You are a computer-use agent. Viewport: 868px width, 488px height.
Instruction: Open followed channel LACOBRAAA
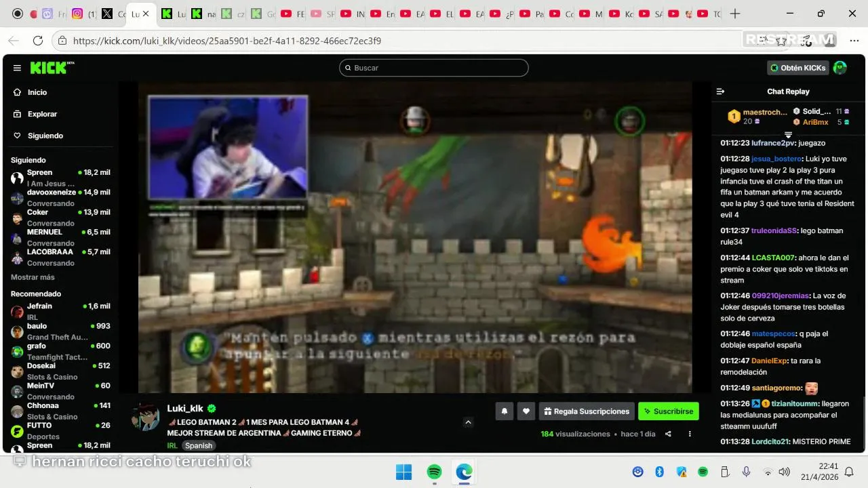pyautogui.click(x=60, y=257)
